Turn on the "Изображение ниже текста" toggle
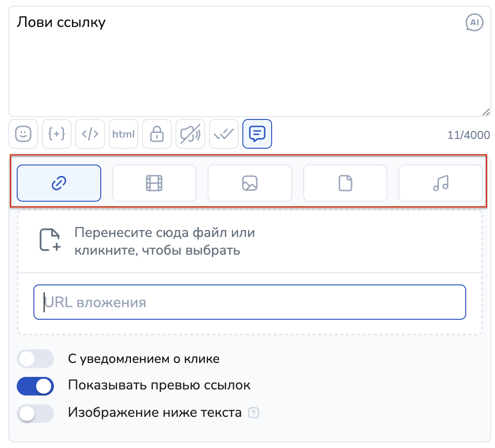495x448 pixels. 35,413
